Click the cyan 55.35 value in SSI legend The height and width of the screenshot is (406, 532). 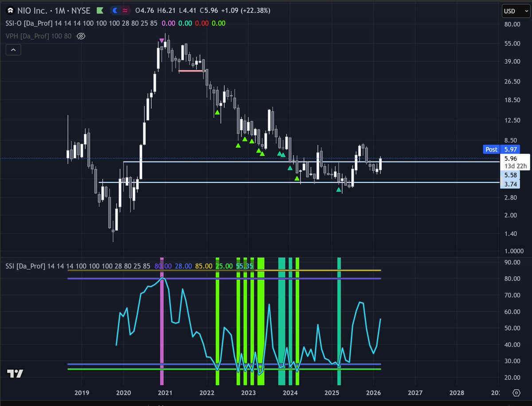pos(245,266)
